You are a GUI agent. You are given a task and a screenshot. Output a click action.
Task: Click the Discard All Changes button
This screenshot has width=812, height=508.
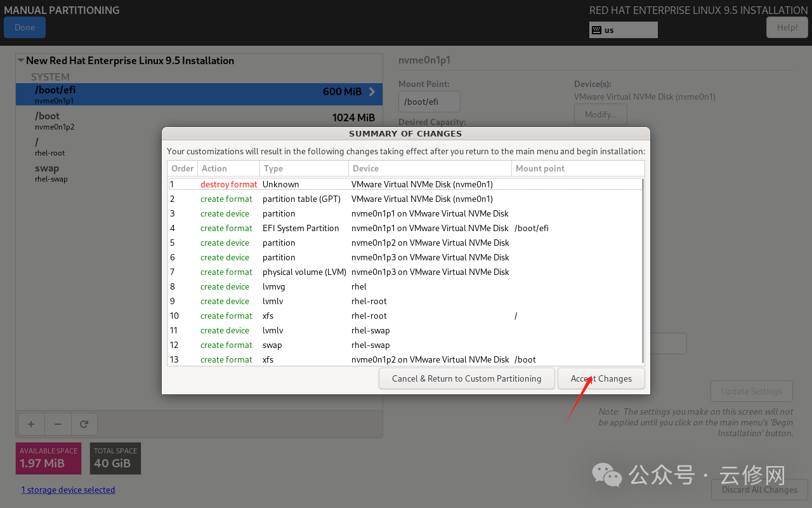click(x=759, y=490)
